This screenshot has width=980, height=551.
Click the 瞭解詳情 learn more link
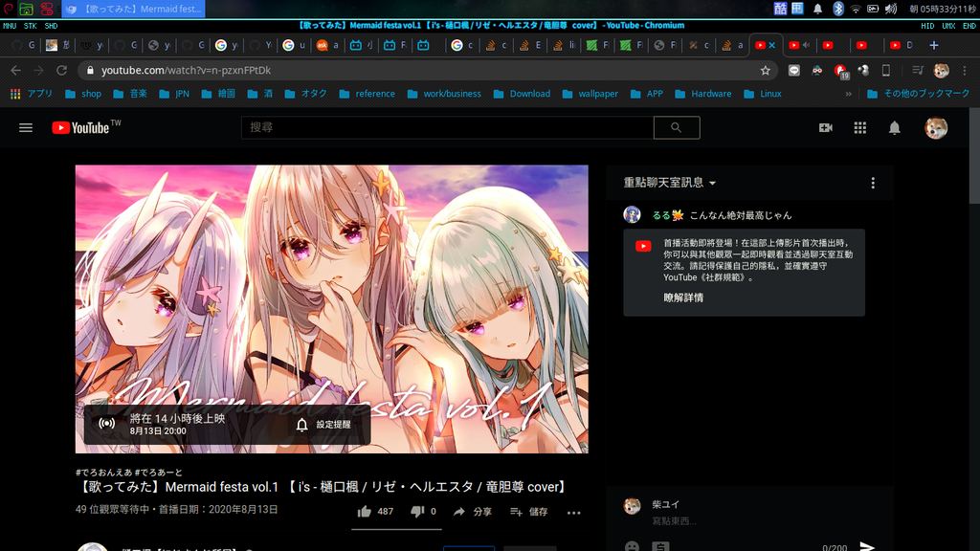pos(683,298)
